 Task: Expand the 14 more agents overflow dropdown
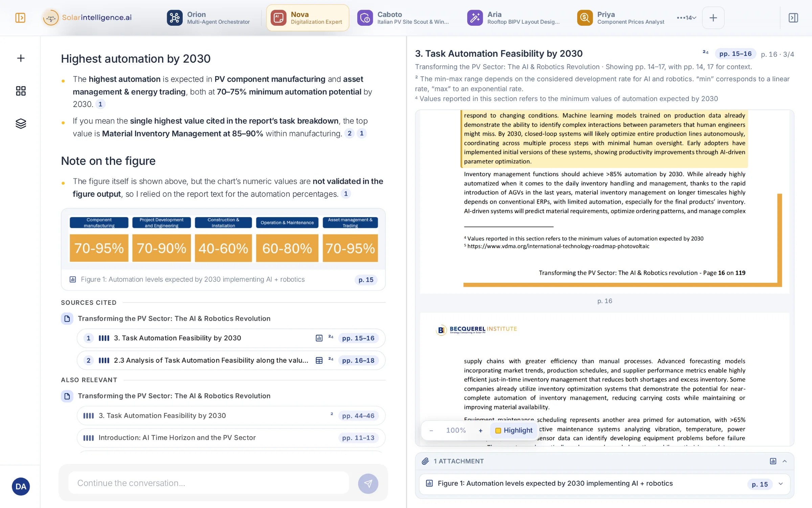[x=686, y=18]
